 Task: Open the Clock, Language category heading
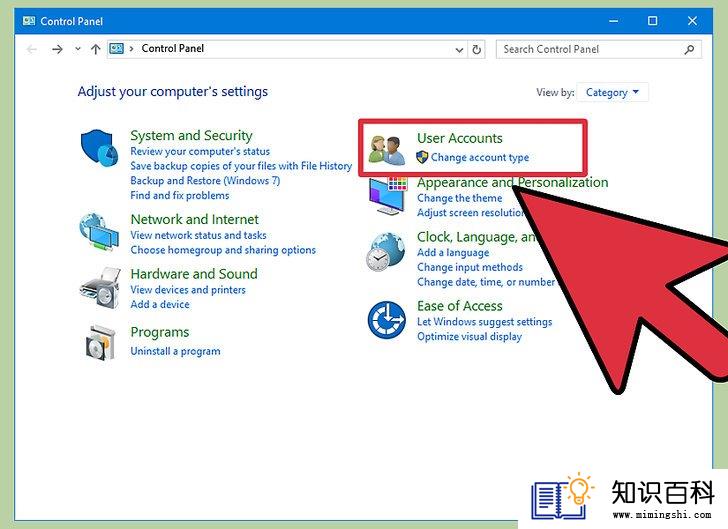(x=476, y=237)
